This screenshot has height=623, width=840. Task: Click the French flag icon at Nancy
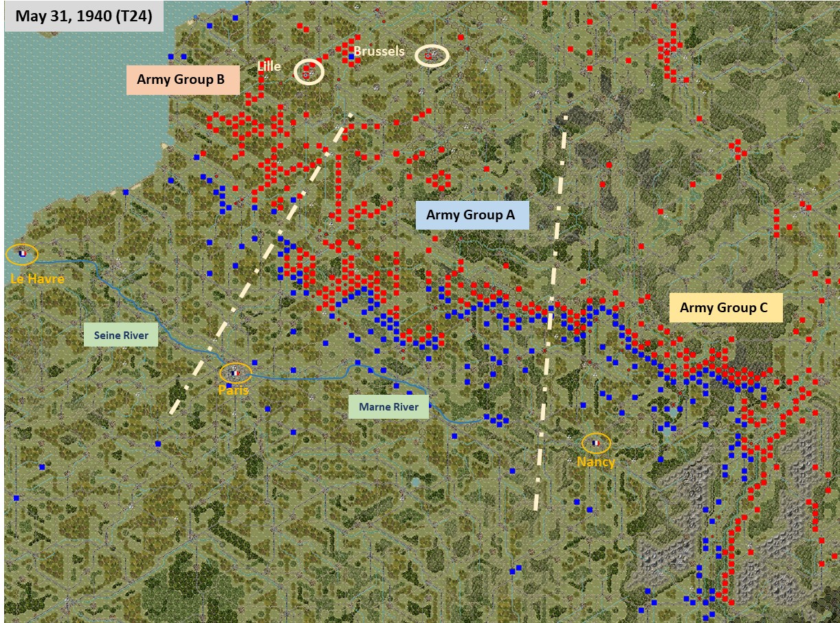[596, 444]
